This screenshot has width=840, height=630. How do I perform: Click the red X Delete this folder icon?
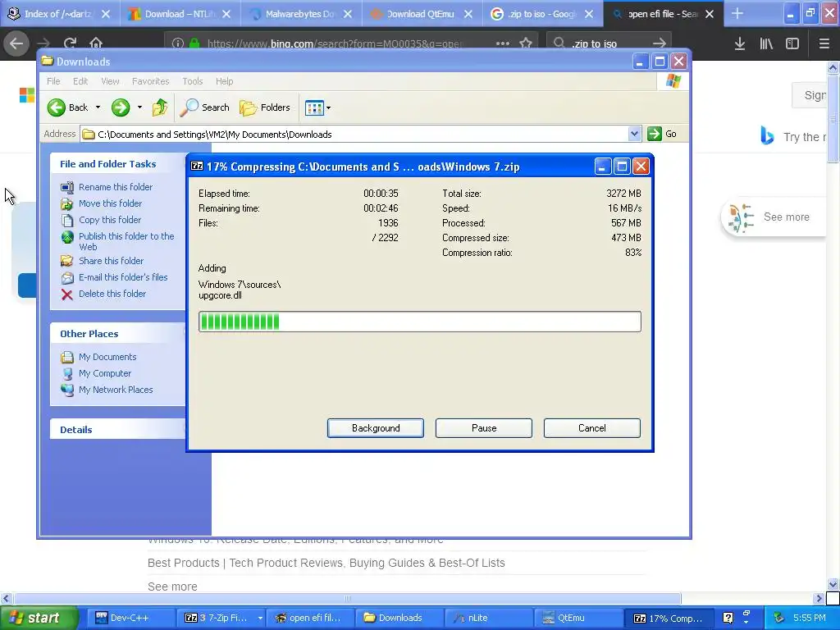(x=67, y=294)
